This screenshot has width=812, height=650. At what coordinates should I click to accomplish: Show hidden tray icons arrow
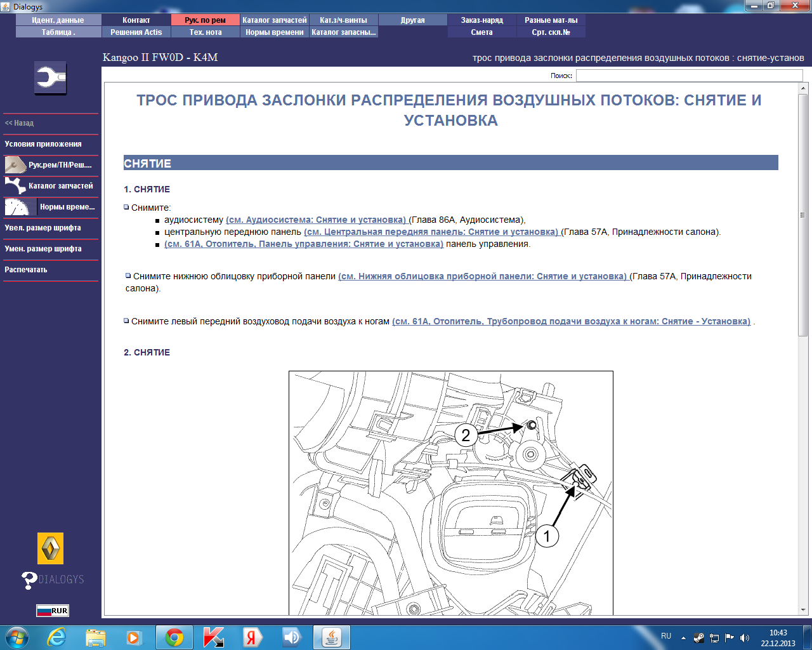tap(683, 638)
